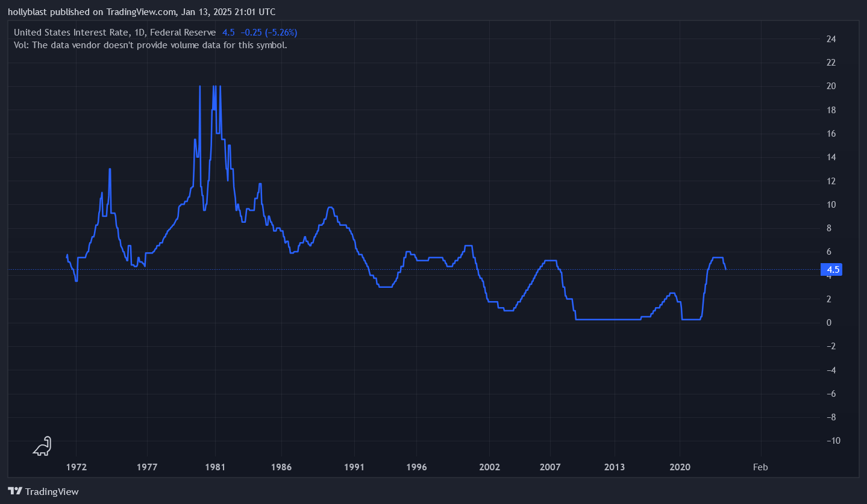The height and width of the screenshot is (504, 867).
Task: Click the TradingView logo at bottom left
Action: point(43,491)
